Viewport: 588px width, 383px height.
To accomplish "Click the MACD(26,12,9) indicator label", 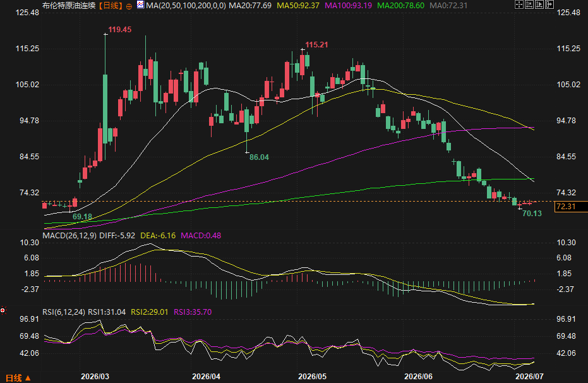I will 69,236.
